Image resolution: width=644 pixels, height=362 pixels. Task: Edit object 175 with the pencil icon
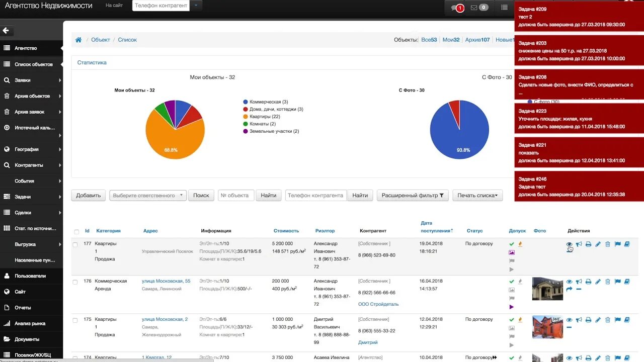coord(598,320)
